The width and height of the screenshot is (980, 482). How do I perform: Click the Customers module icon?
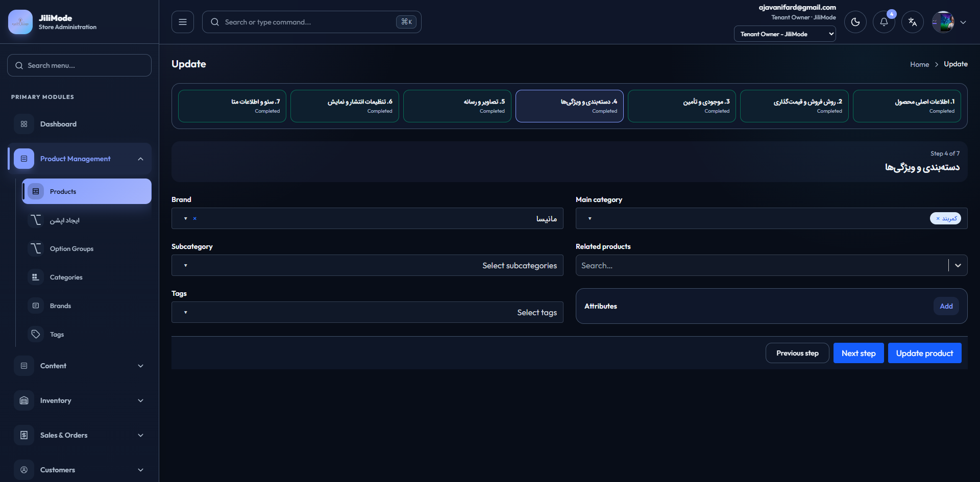[x=24, y=470]
